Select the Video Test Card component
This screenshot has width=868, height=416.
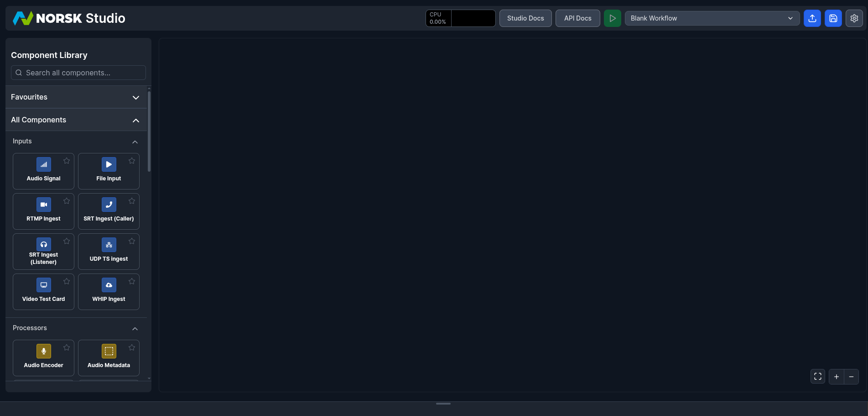click(43, 292)
